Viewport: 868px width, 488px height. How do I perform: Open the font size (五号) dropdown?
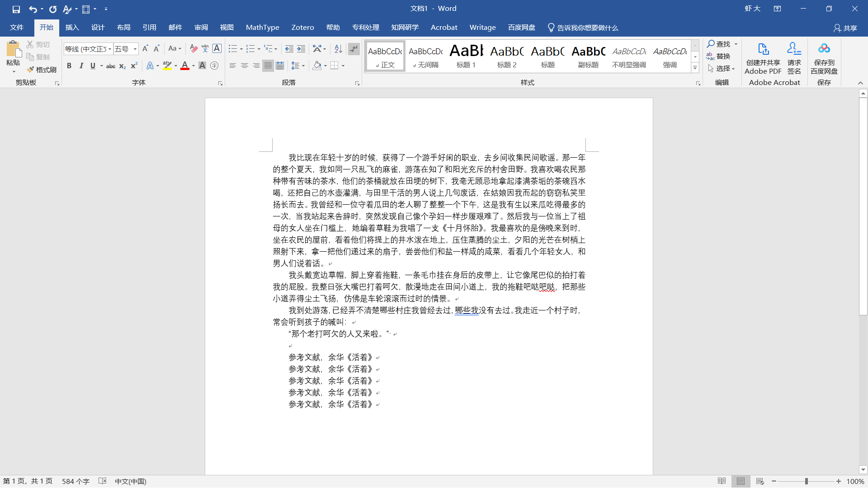tap(135, 49)
